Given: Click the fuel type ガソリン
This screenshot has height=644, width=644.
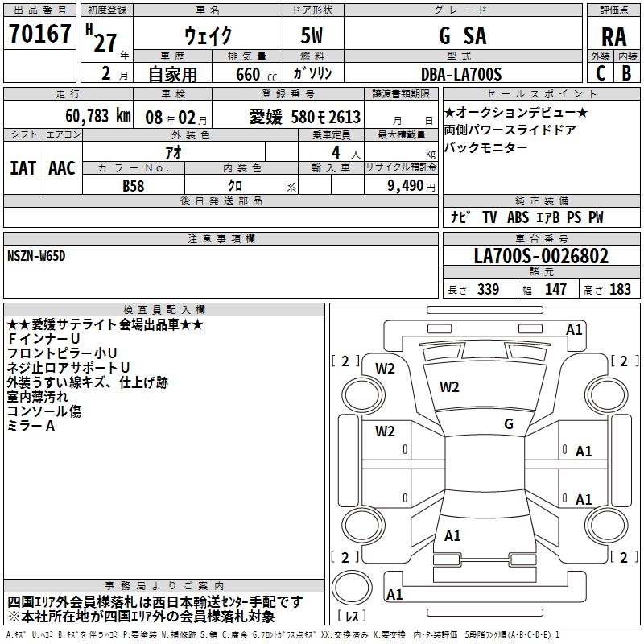Looking at the screenshot, I should click(312, 74).
